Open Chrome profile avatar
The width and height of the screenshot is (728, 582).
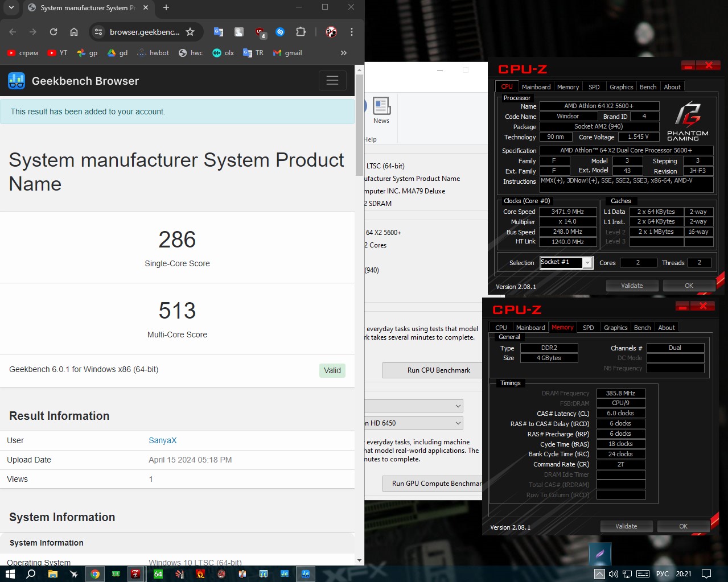point(331,32)
